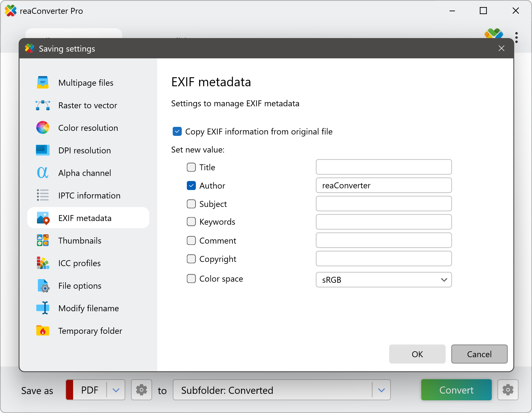Open the Thumbnails grid icon

point(43,240)
